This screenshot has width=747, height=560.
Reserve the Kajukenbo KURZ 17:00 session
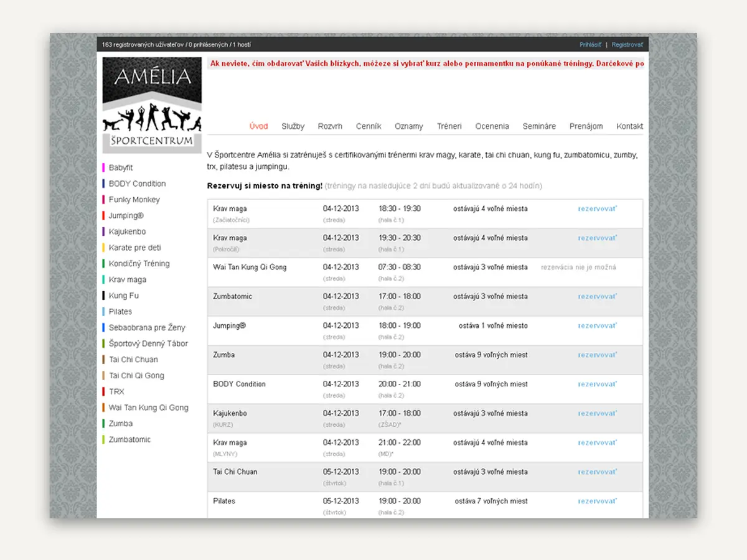598,413
